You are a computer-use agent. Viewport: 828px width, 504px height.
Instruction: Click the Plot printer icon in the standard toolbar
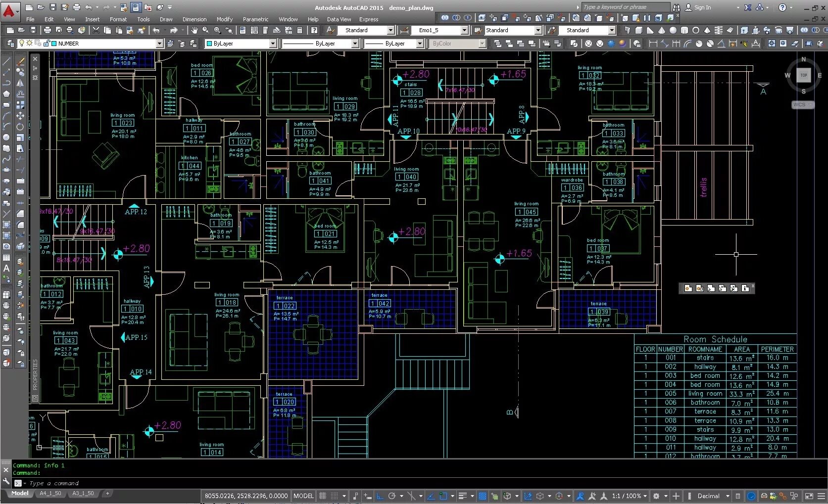pos(47,30)
